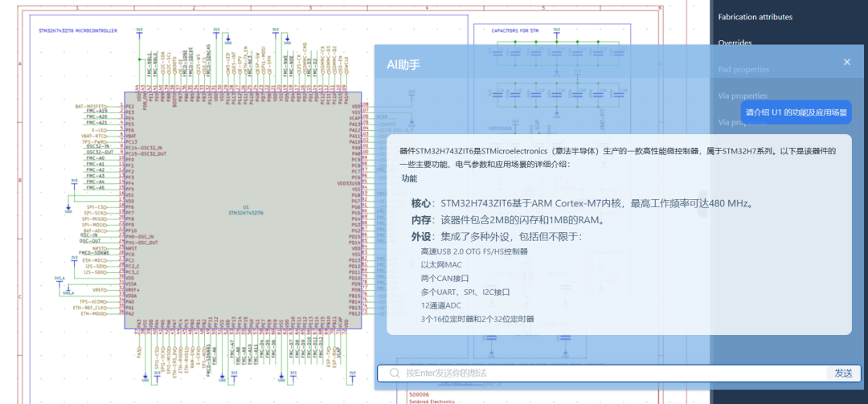Screen dimensions: 868x404
Task: Select the U1 STM32H743ZIT6 chip symbol
Action: click(x=243, y=210)
